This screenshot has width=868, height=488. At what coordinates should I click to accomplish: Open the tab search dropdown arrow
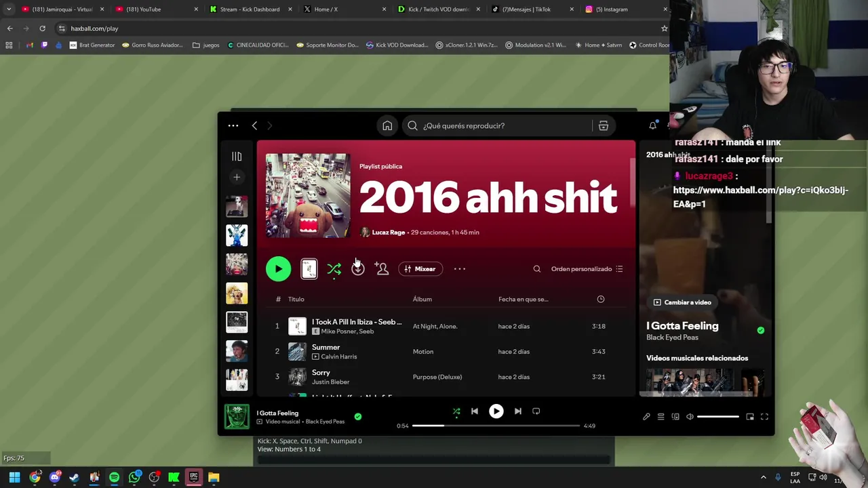coord(9,9)
